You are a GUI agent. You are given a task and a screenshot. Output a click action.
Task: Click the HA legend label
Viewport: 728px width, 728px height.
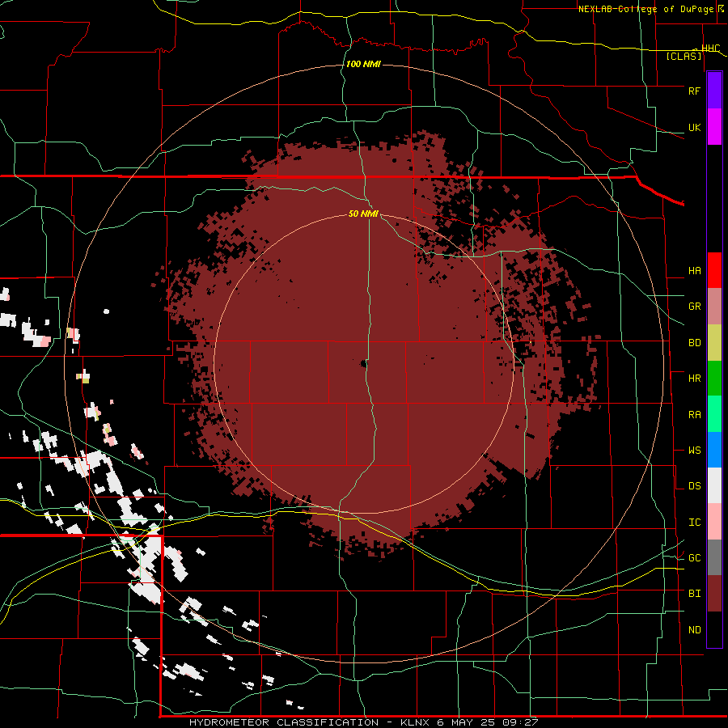pyautogui.click(x=694, y=270)
